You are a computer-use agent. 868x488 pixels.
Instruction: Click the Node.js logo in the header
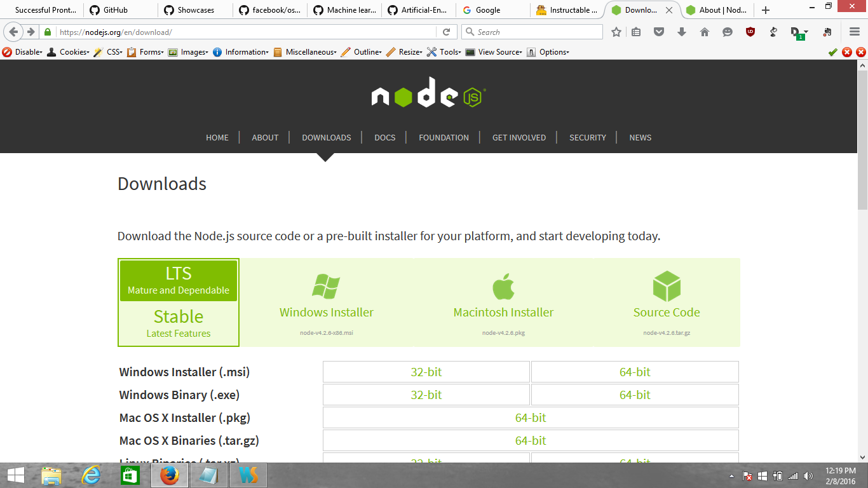(x=428, y=93)
